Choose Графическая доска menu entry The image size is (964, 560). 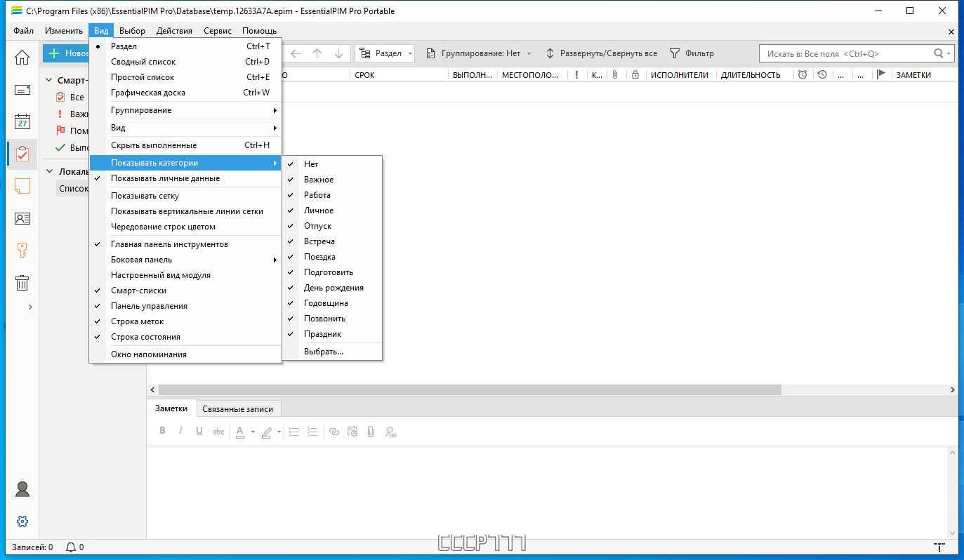click(185, 93)
